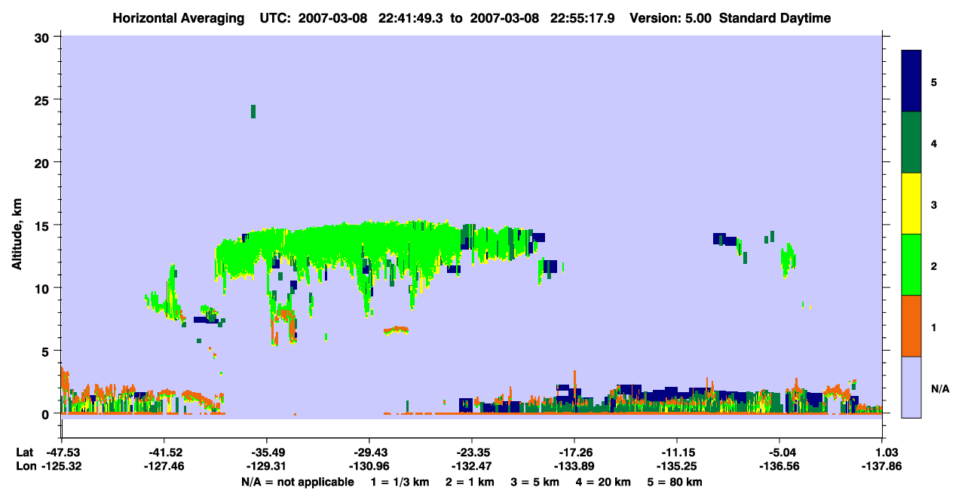
Task: Click the isolated green pixel near 24 km altitude
Action: click(253, 112)
